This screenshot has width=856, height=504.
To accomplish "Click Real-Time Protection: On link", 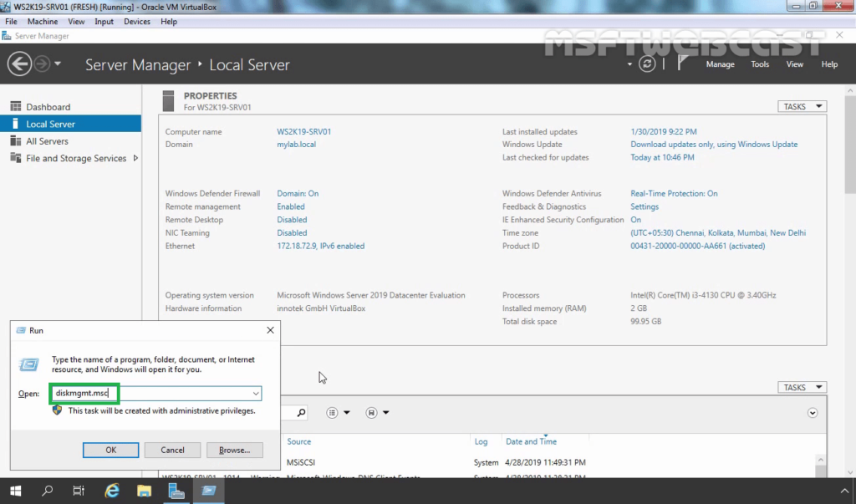I will [674, 193].
